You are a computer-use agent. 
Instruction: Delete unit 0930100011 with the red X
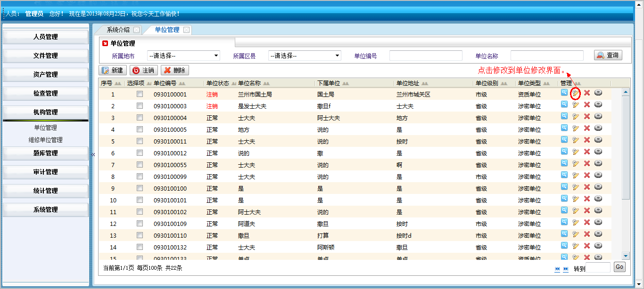click(587, 140)
